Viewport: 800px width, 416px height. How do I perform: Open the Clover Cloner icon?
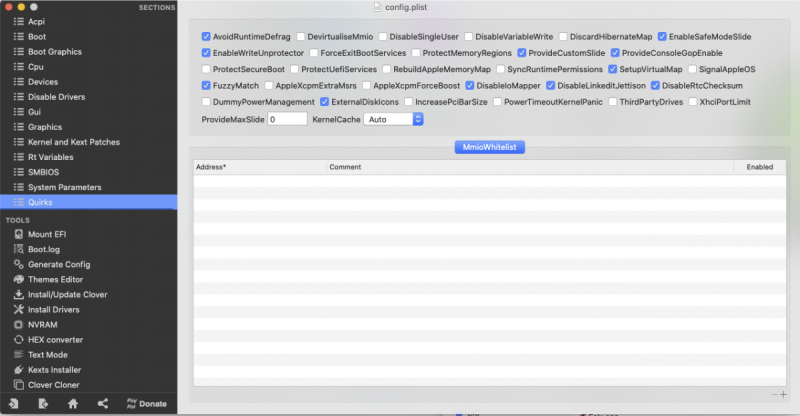(19, 385)
